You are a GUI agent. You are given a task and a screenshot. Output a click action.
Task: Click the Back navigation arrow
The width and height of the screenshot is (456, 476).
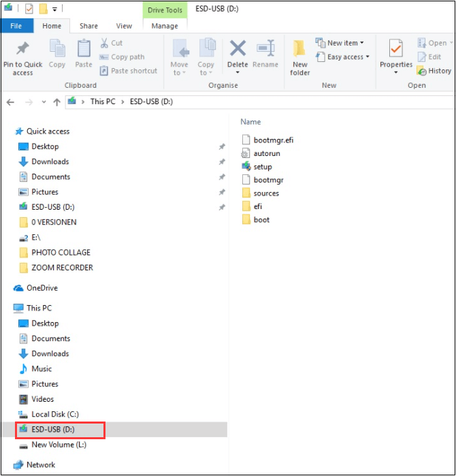click(11, 102)
